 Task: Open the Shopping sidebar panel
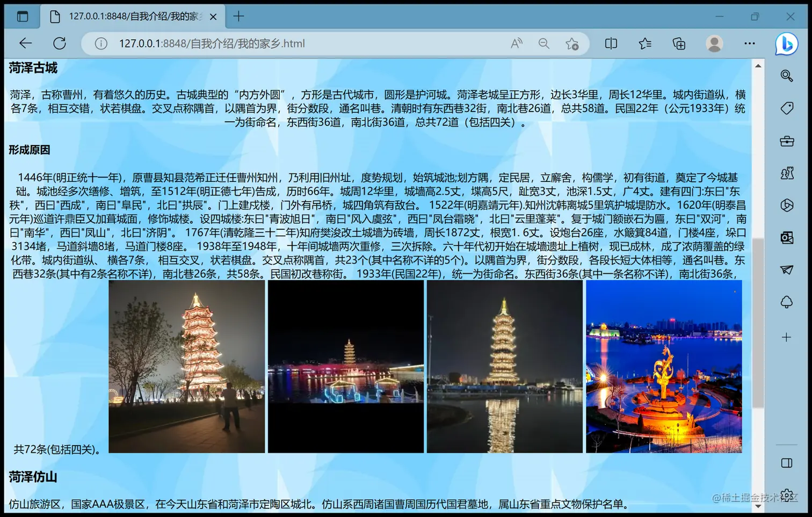pos(786,107)
